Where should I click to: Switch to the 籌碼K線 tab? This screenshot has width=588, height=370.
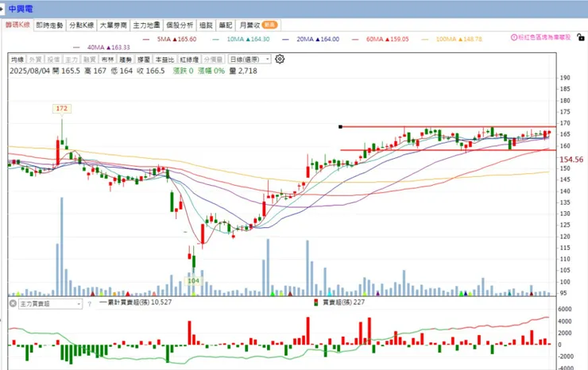point(17,25)
